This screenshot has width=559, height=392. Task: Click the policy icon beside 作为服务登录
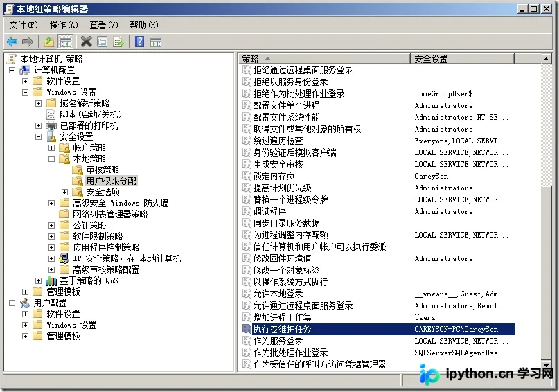[247, 341]
